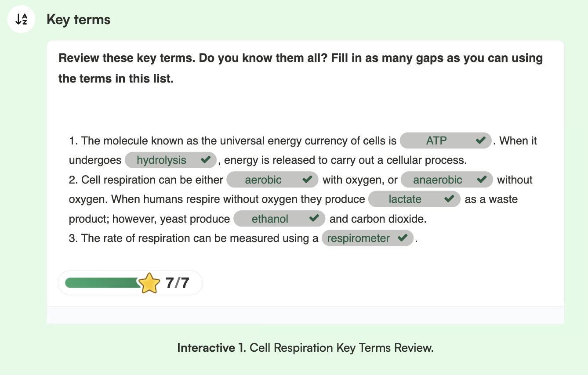The height and width of the screenshot is (375, 588).
Task: Click the checkmark in the aerobic blank
Action: [307, 180]
